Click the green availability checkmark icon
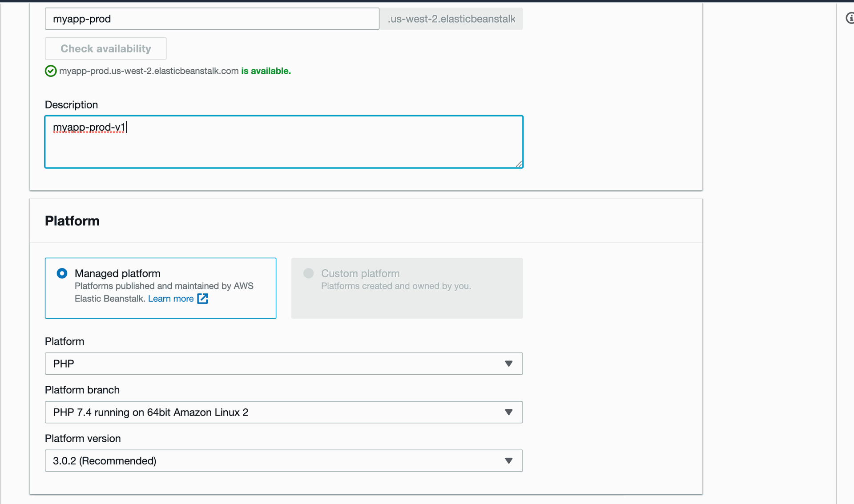Screen dimensions: 854x504 point(51,71)
